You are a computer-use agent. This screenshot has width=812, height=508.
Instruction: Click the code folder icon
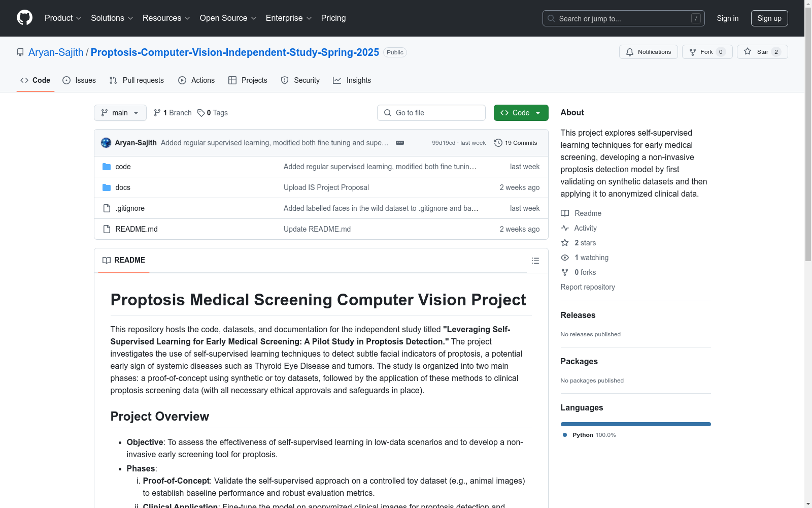pyautogui.click(x=107, y=167)
